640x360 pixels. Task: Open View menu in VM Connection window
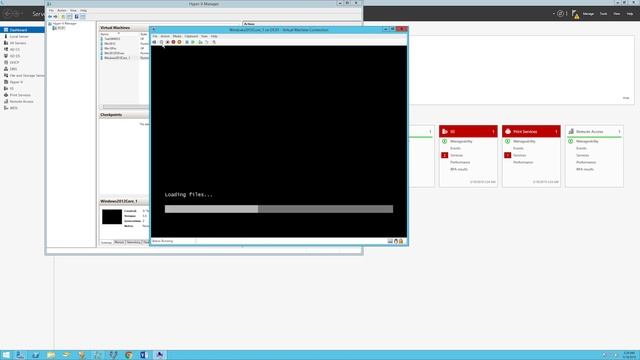pos(204,36)
